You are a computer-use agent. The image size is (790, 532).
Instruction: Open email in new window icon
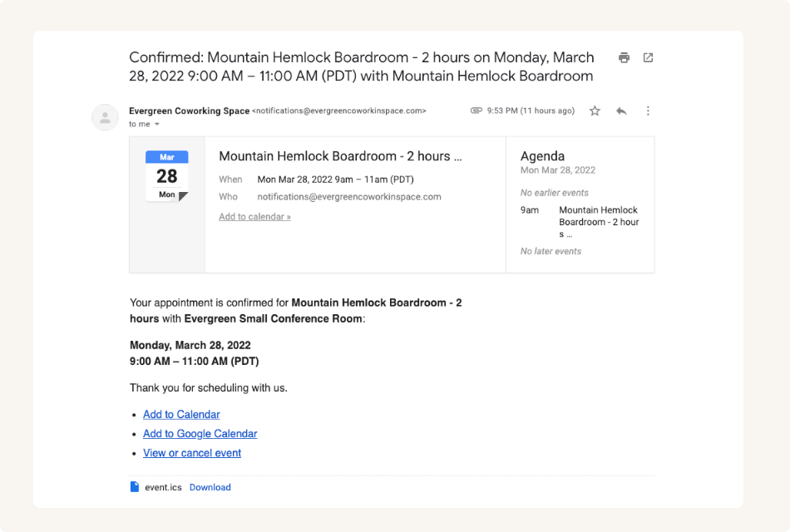(648, 57)
